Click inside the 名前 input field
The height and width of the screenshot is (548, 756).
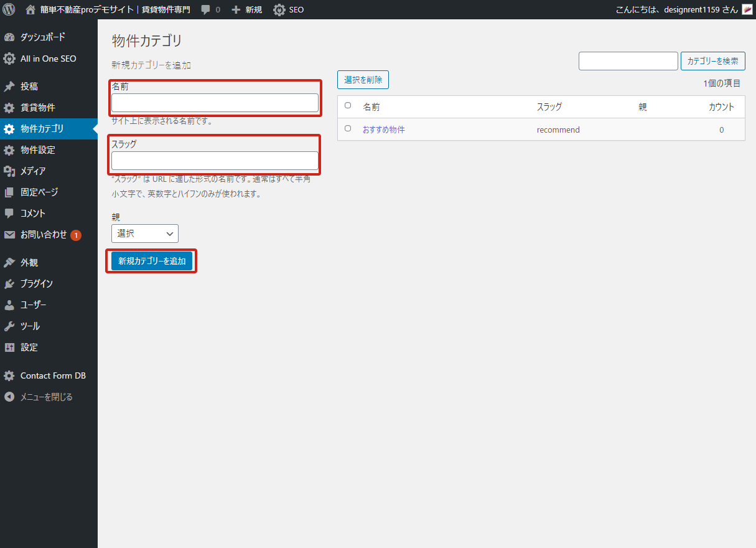pos(215,103)
